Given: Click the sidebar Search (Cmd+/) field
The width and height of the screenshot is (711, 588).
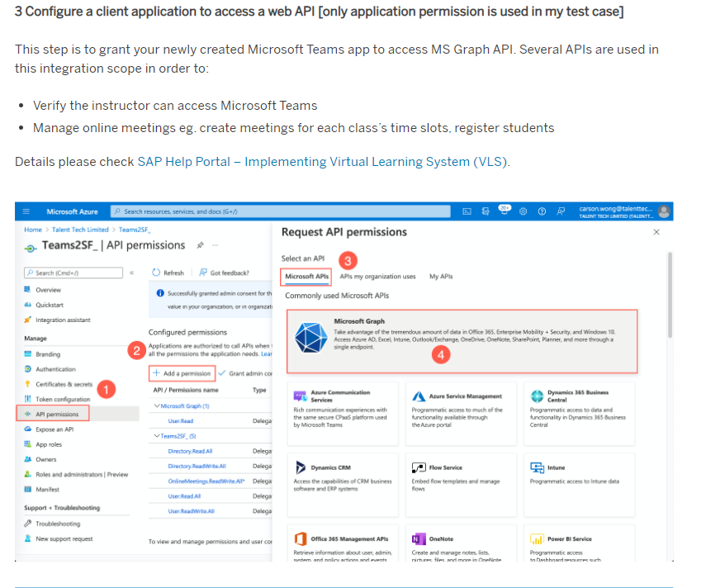Looking at the screenshot, I should 73,273.
